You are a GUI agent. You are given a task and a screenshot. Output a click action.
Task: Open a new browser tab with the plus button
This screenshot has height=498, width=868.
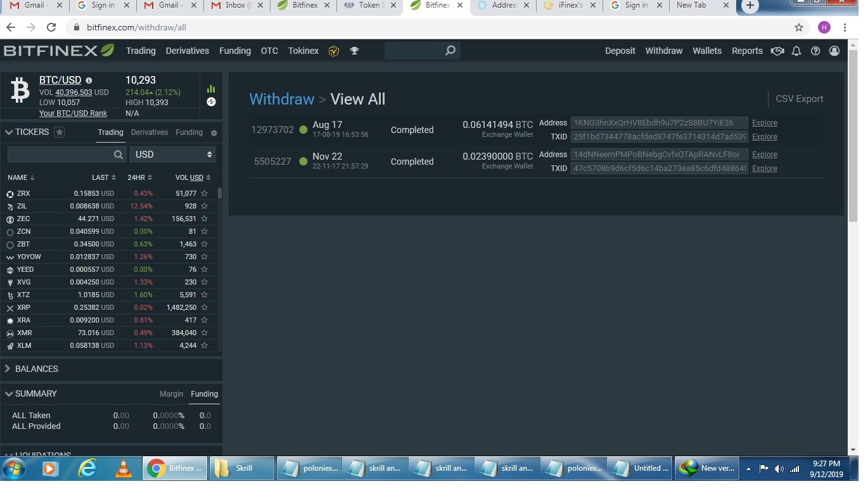[x=750, y=6]
